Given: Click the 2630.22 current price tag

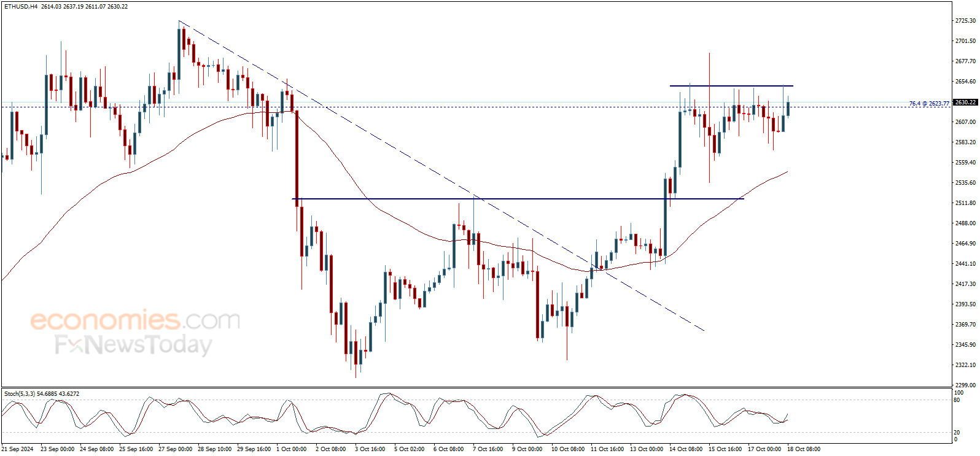Looking at the screenshot, I should [966, 102].
